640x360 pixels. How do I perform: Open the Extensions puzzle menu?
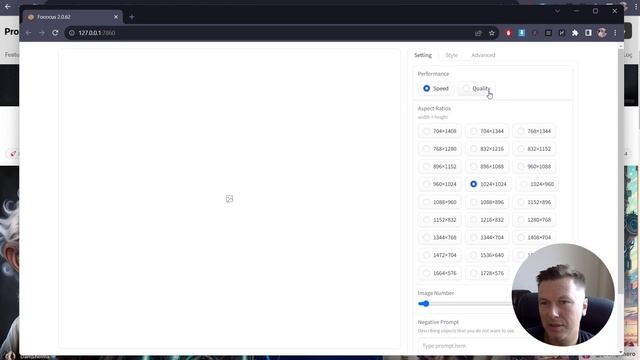tap(575, 33)
